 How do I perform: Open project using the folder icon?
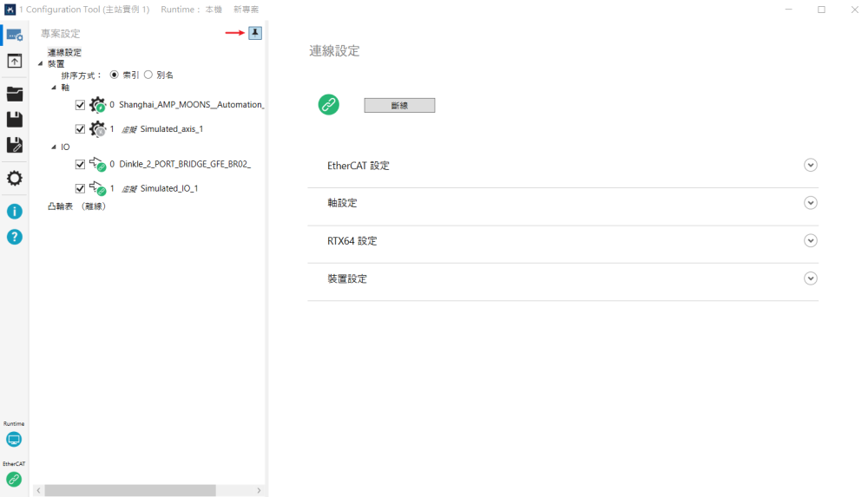click(15, 94)
